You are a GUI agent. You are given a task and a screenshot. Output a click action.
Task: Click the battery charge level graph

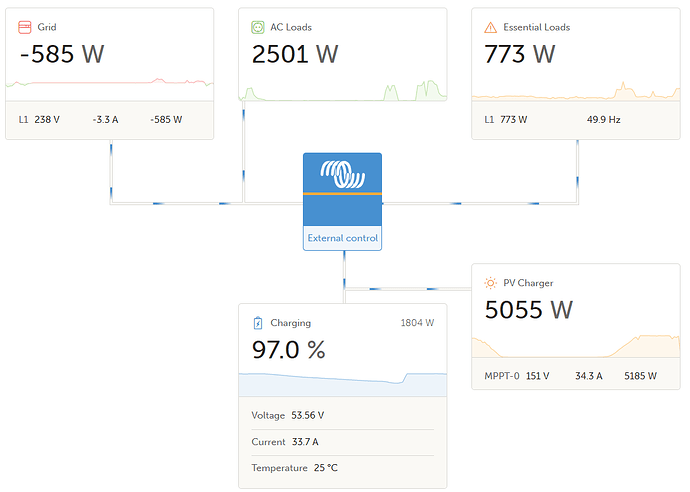point(342,384)
